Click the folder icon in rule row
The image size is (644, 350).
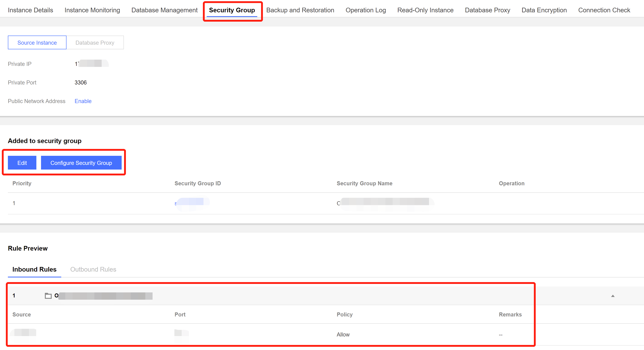pyautogui.click(x=48, y=296)
